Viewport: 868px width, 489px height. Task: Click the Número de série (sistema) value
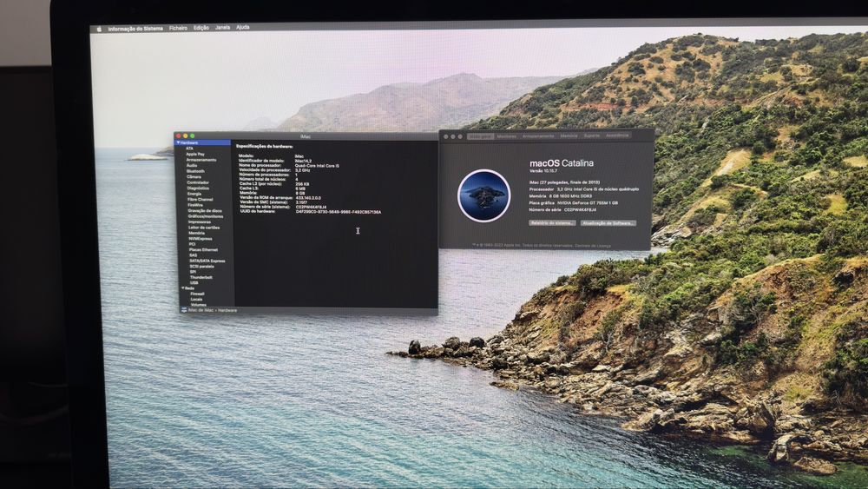[x=311, y=207]
